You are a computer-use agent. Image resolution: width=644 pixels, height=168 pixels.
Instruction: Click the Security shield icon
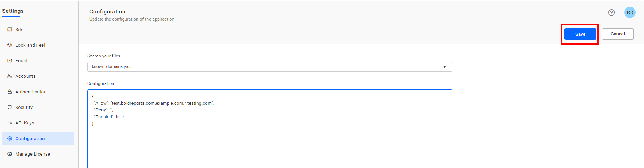(10, 108)
